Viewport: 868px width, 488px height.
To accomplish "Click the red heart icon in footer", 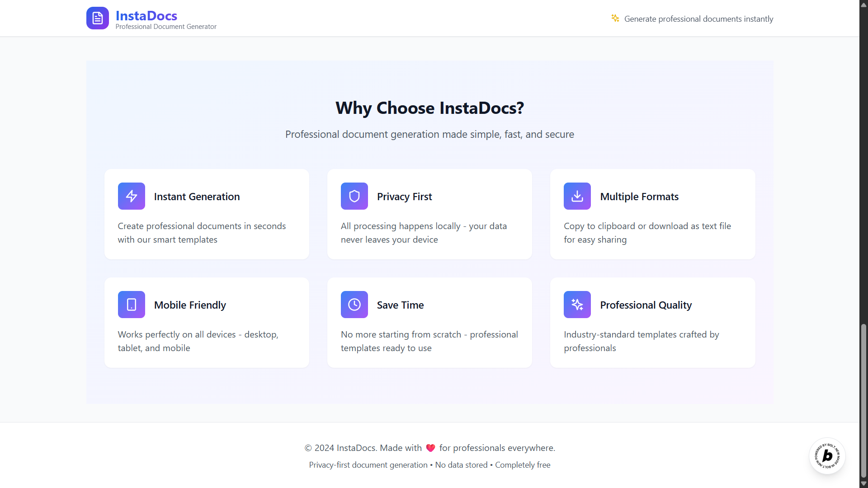I will tap(430, 448).
